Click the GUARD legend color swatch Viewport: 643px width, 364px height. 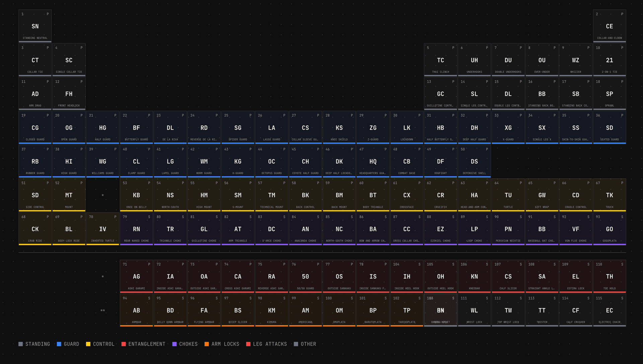59,344
